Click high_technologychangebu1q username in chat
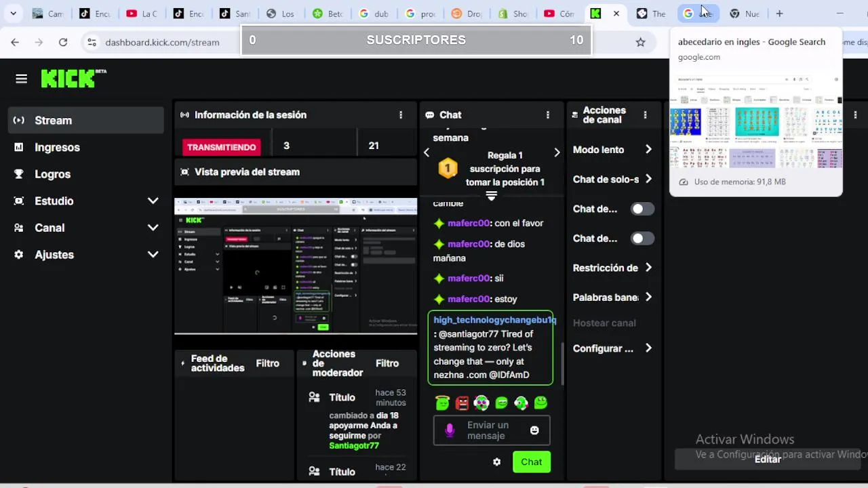Image resolution: width=868 pixels, height=488 pixels. click(494, 320)
